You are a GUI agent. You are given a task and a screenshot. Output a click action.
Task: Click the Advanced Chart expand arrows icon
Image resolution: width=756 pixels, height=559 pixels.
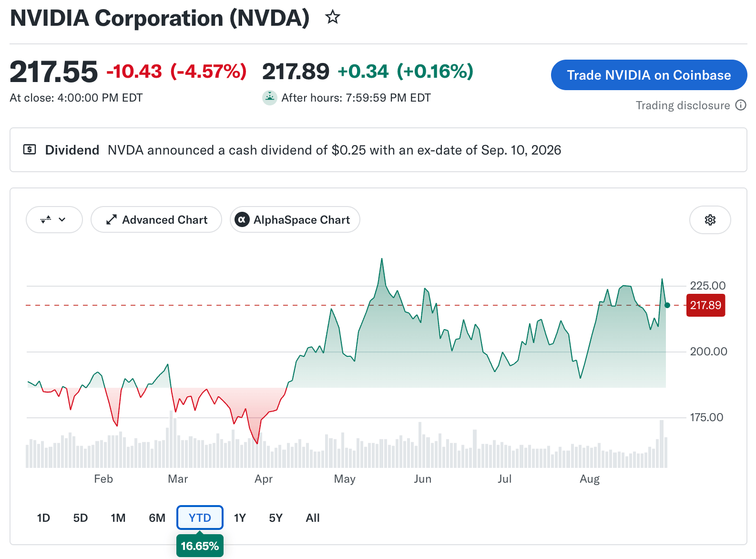point(112,220)
